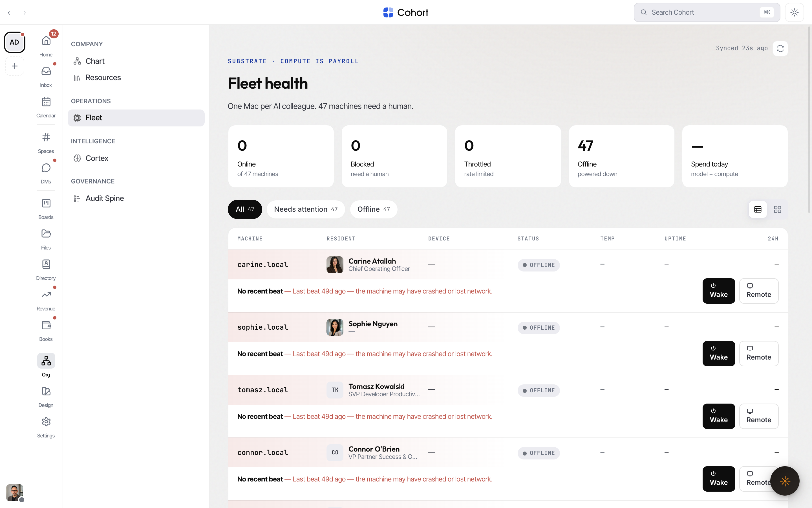The image size is (812, 508).
Task: Click the Throttled 0 stat card
Action: [x=508, y=157]
